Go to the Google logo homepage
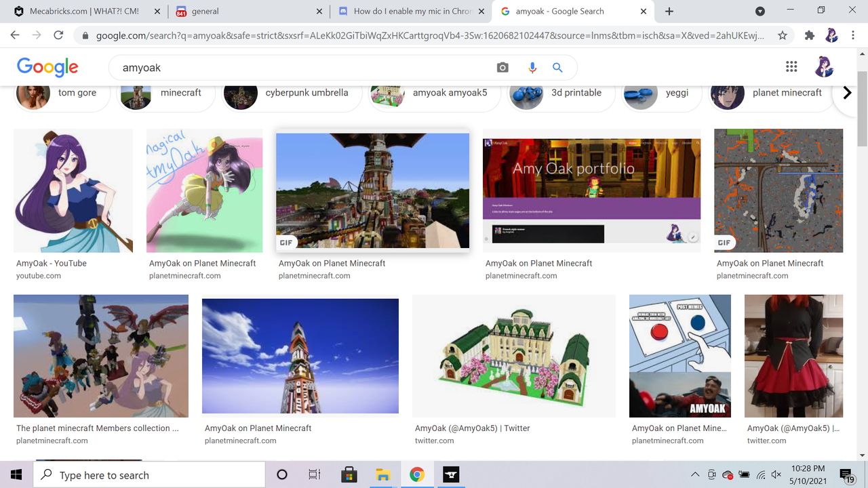This screenshot has width=868, height=488. coord(47,67)
